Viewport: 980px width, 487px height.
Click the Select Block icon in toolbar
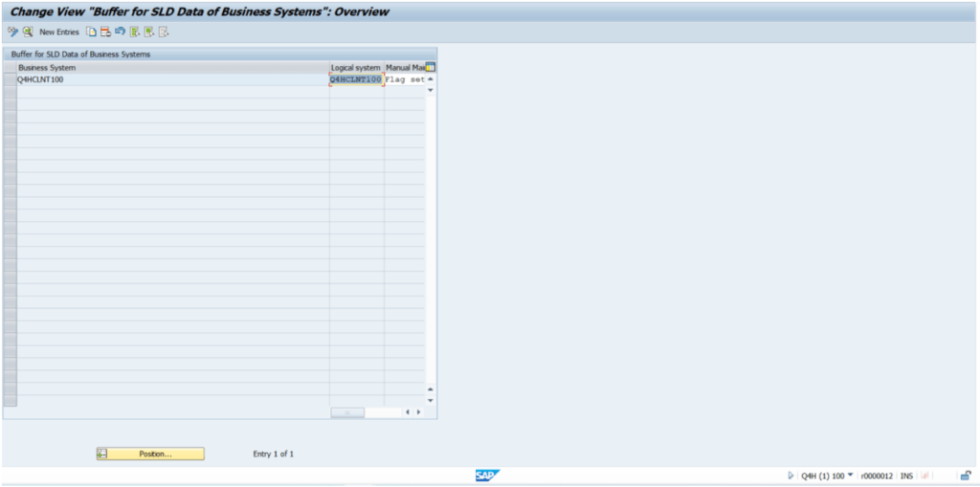click(149, 32)
